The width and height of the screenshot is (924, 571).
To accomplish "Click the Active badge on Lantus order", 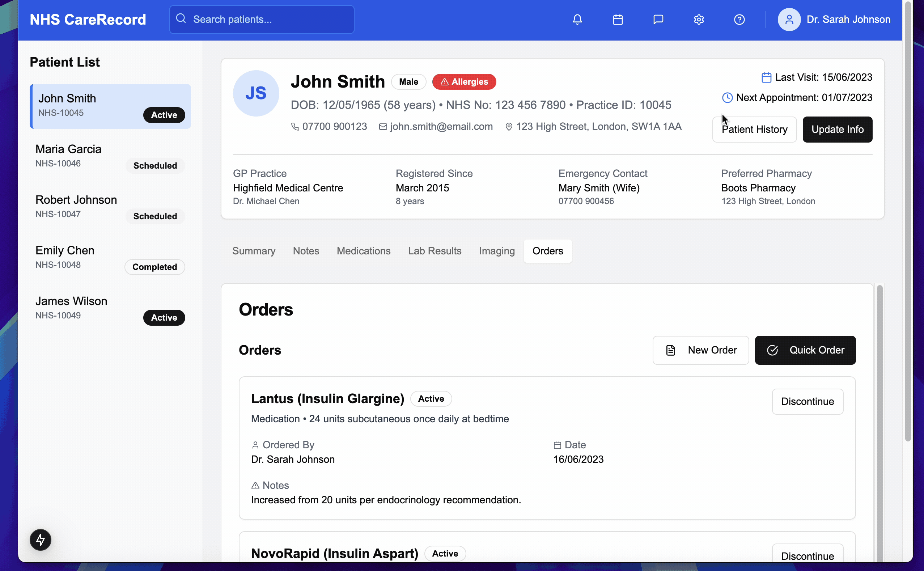I will (431, 399).
